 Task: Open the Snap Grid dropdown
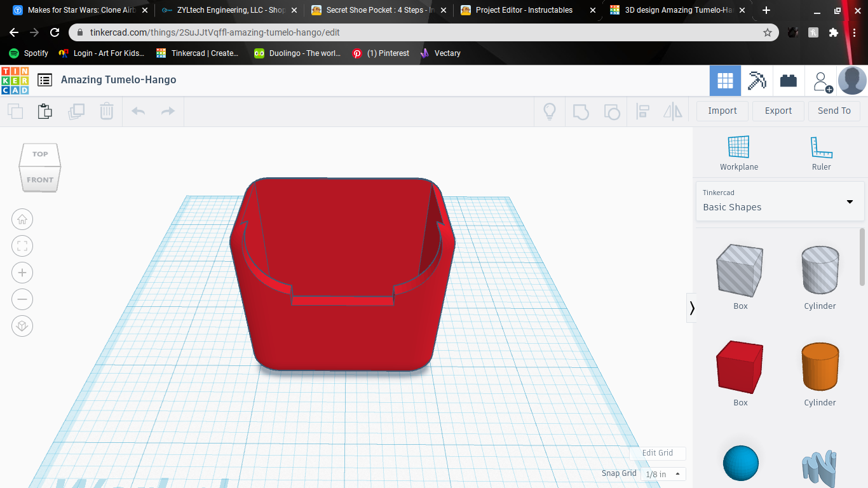pyautogui.click(x=664, y=474)
